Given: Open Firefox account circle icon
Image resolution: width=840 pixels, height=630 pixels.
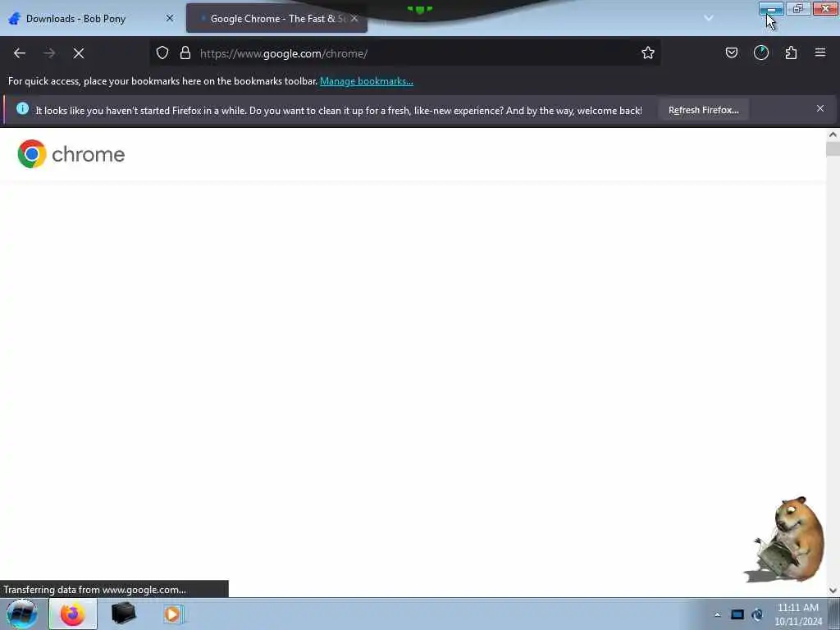Looking at the screenshot, I should (x=760, y=52).
